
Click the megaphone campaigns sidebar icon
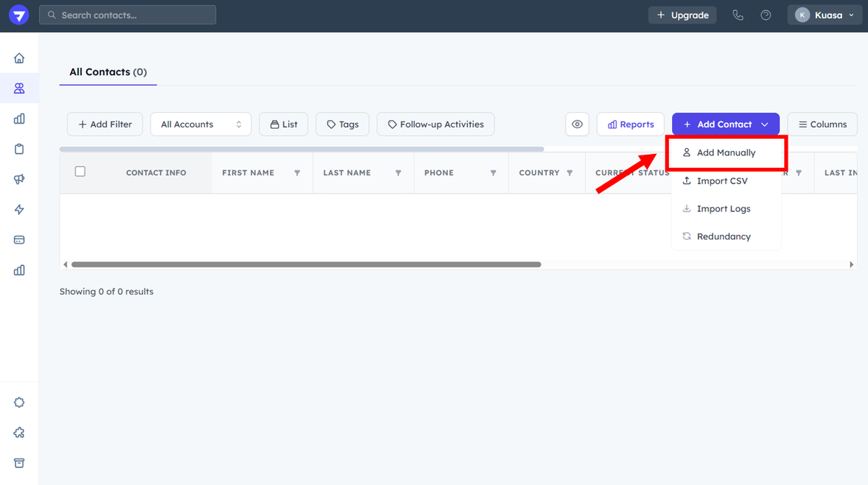(20, 179)
